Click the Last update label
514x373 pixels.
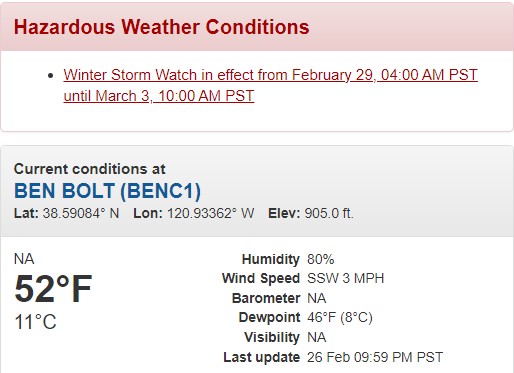click(x=262, y=357)
